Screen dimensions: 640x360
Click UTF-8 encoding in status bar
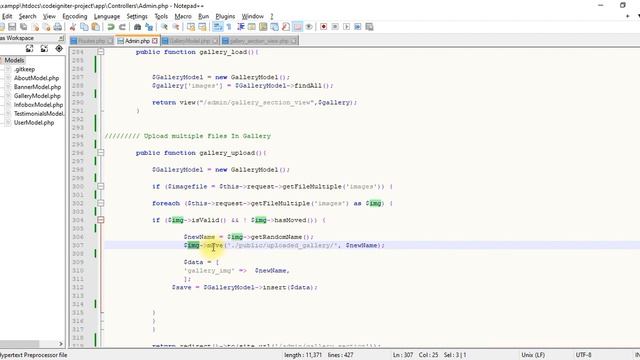click(x=583, y=355)
